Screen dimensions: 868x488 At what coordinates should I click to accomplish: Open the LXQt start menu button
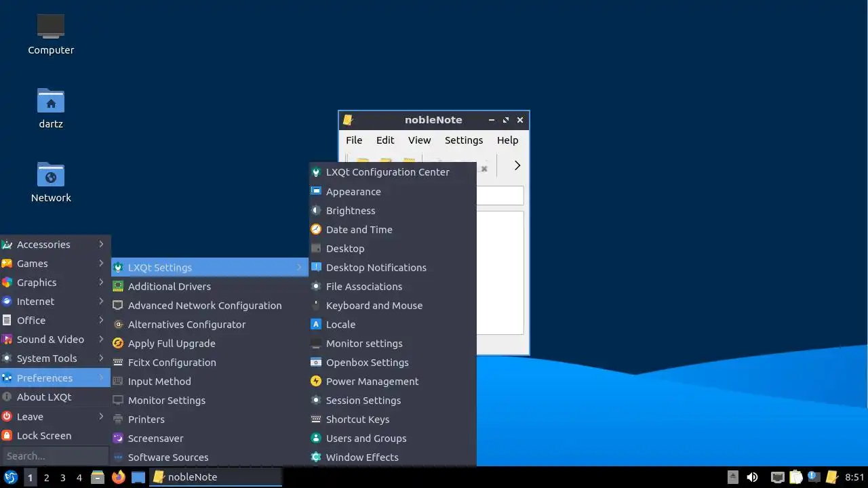click(x=11, y=477)
